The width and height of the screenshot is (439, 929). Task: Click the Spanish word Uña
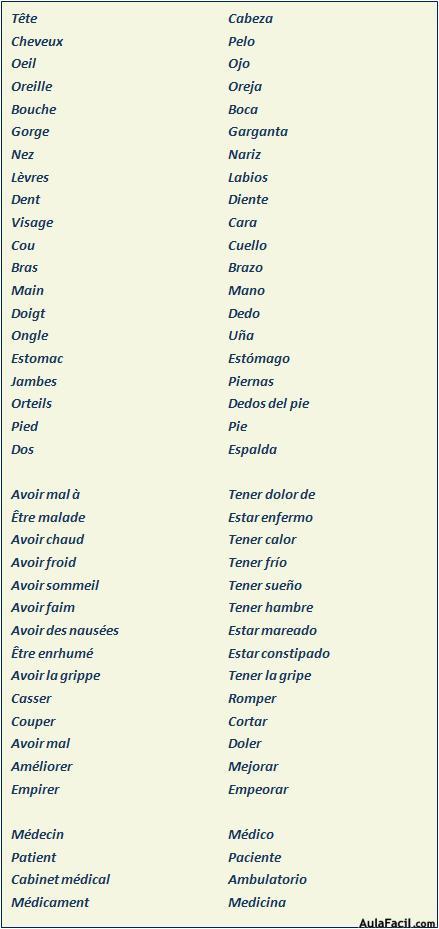(241, 335)
